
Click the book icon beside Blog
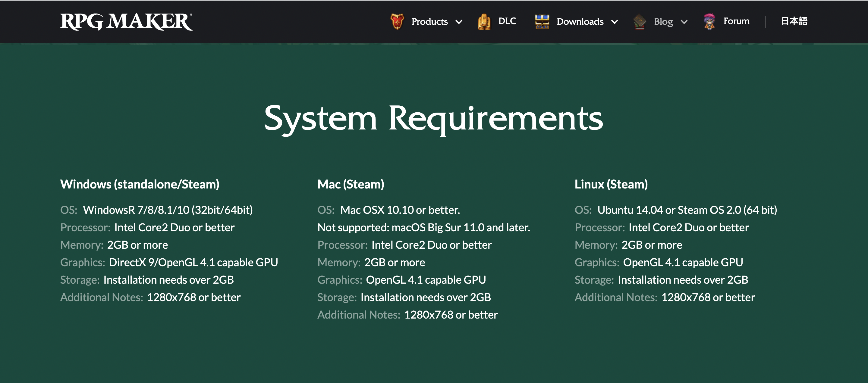(640, 22)
